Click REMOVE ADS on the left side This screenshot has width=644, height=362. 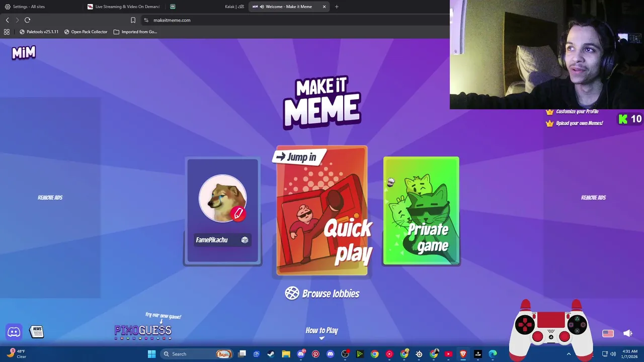(50, 198)
